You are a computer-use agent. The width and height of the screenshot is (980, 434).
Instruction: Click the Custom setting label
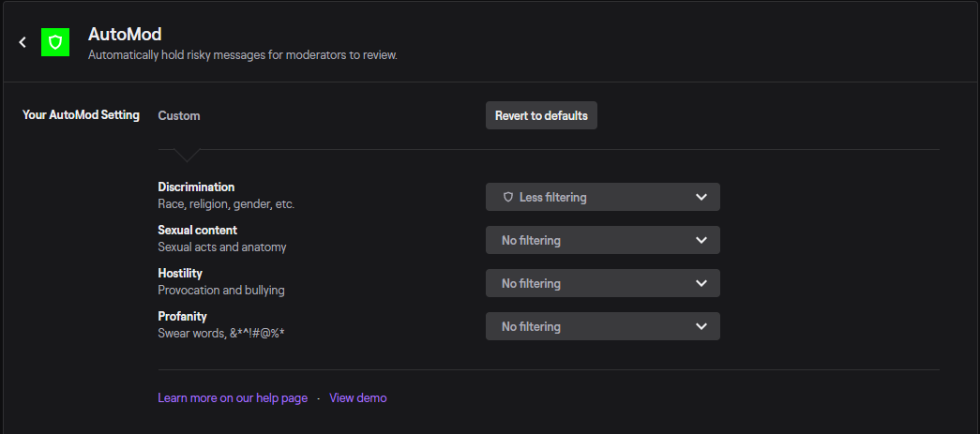tap(179, 116)
